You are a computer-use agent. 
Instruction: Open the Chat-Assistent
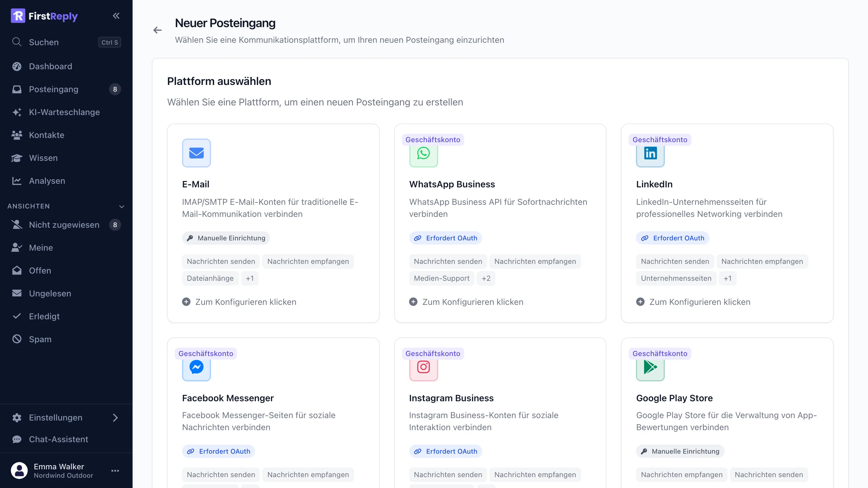66,439
